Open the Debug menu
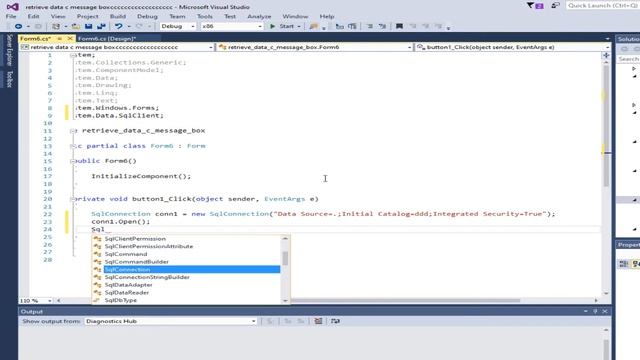 click(x=147, y=16)
